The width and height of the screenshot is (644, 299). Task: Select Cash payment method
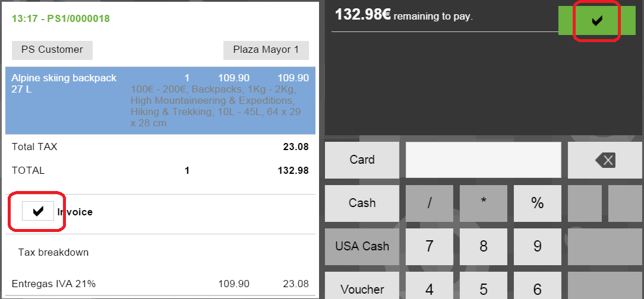[362, 203]
